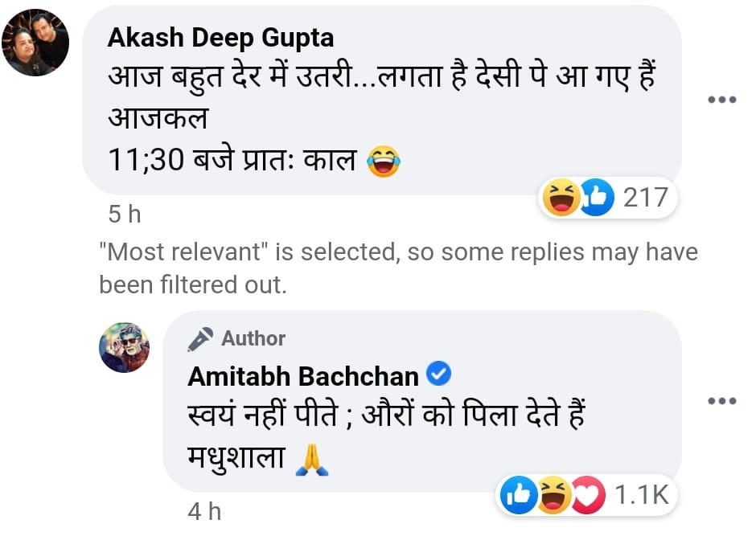This screenshot has height=536, width=756.
Task: Click the Author microphone badge icon
Action: pos(200,338)
